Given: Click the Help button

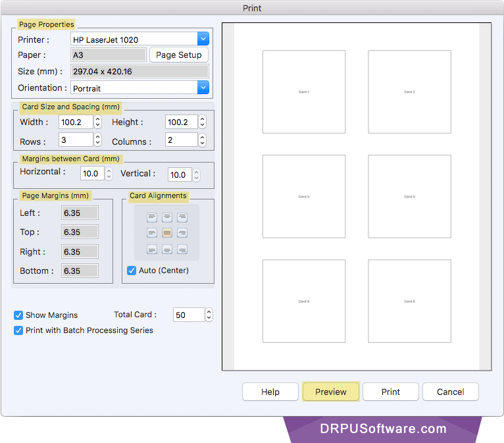Looking at the screenshot, I should tap(270, 392).
